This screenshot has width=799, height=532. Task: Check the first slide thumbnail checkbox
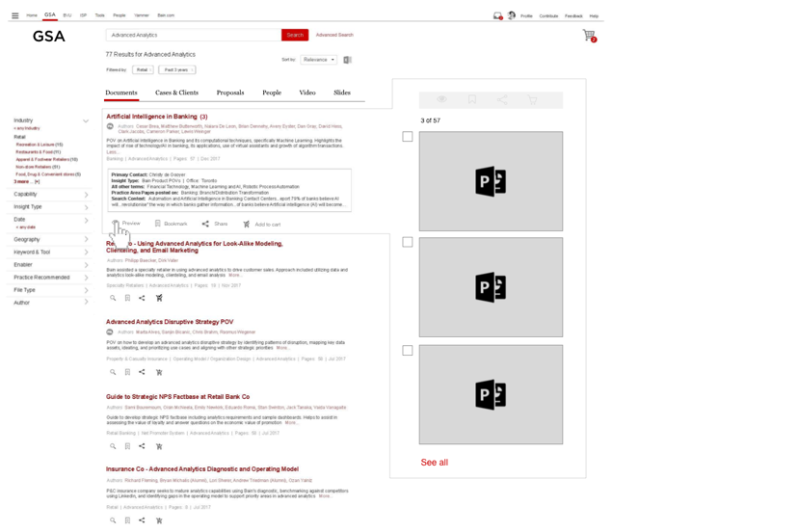(408, 137)
